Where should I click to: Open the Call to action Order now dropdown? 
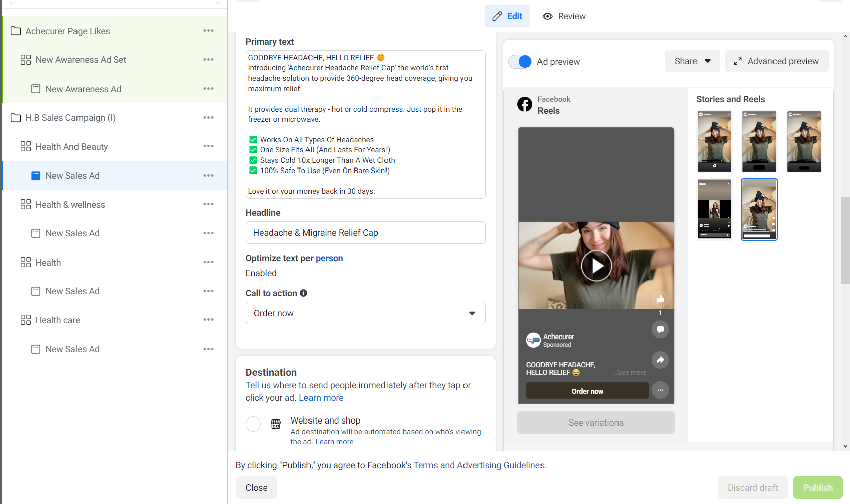pos(365,313)
